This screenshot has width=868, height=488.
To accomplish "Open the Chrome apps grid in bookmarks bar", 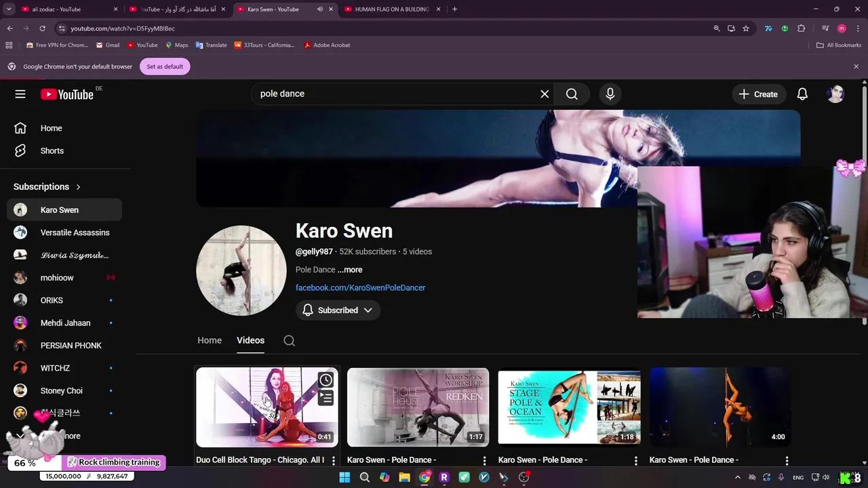I will click(9, 45).
